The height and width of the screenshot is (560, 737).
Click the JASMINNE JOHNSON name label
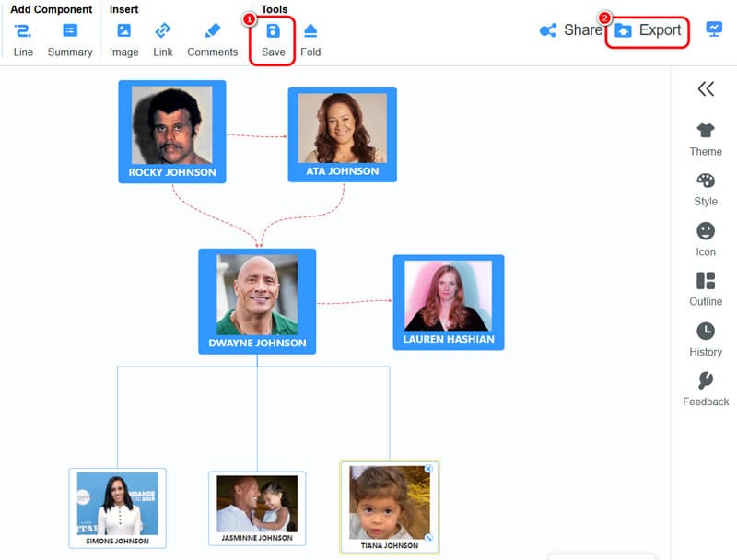(x=257, y=538)
